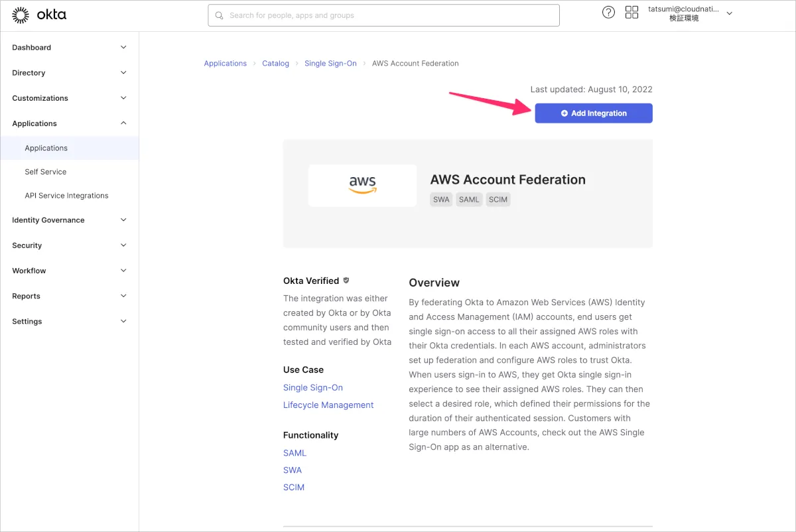
Task: Click the search magnifier icon
Action: [x=220, y=15]
